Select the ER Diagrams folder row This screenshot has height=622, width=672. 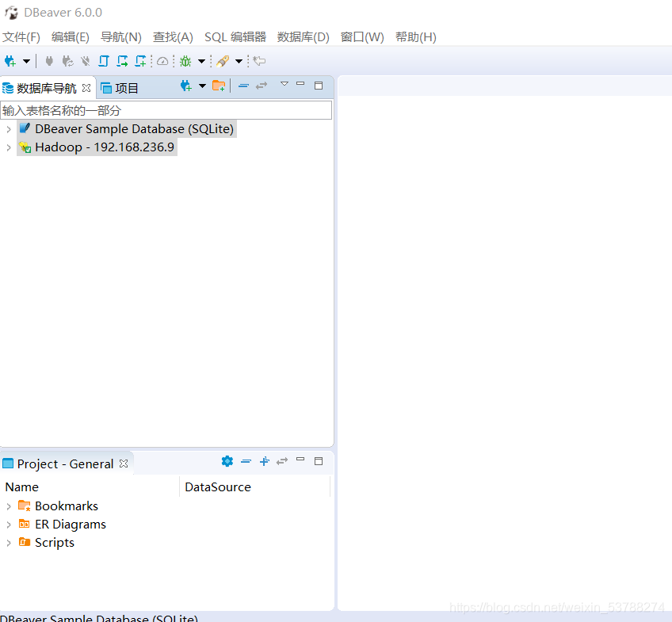click(x=71, y=525)
